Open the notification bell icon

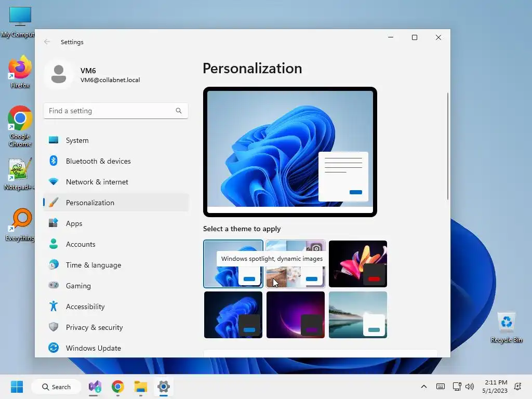518,387
